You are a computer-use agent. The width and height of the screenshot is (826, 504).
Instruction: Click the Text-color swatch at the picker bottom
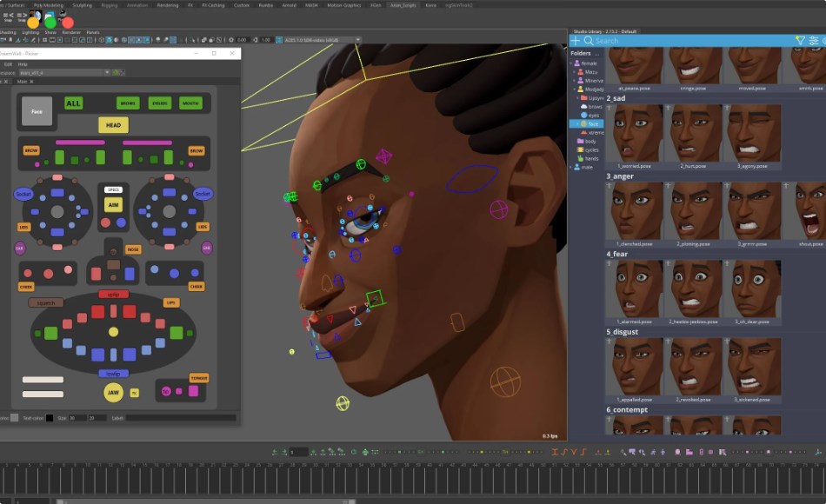[x=48, y=418]
